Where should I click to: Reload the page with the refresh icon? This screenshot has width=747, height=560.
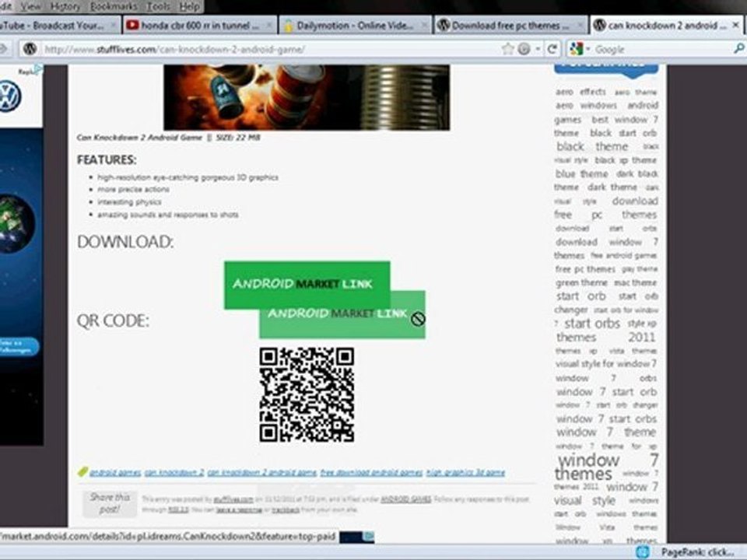(x=552, y=48)
